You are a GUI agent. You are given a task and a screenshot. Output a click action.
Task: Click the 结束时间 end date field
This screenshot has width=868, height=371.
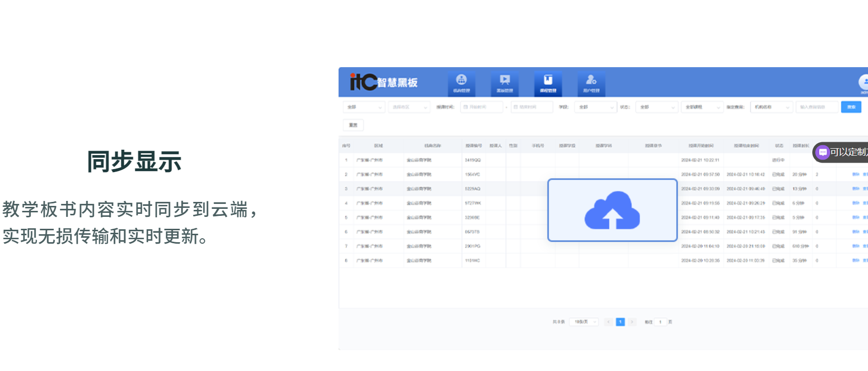532,107
